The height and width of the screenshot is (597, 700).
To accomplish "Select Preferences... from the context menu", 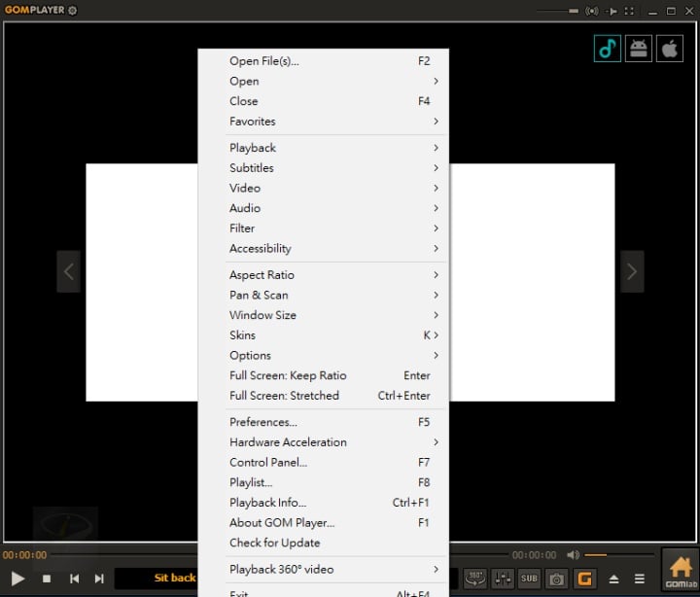I will 263,422.
